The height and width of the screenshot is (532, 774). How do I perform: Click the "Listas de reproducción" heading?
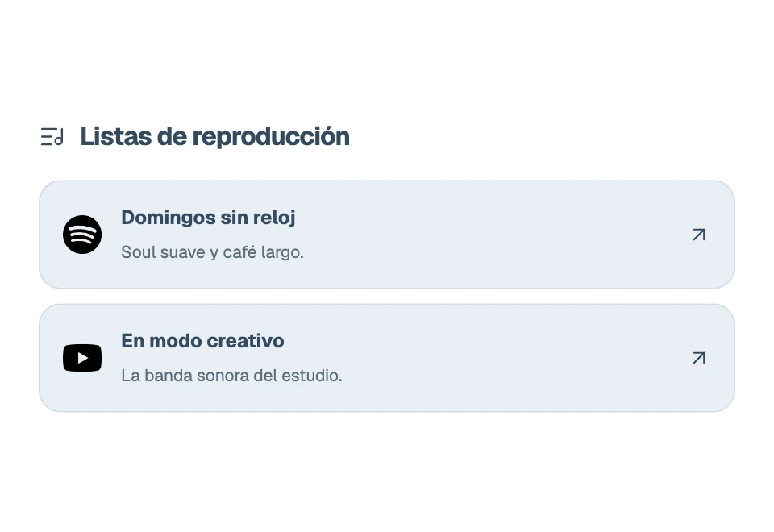214,136
